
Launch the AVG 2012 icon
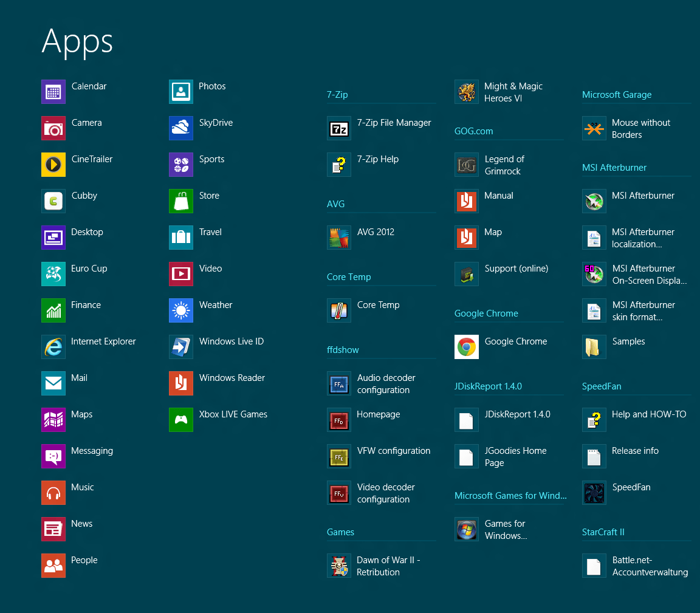[x=339, y=238]
